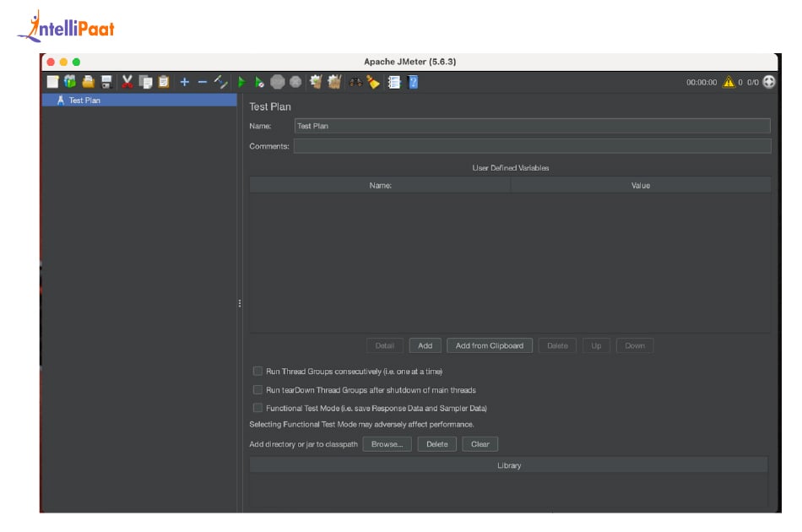Click the variables Delete button
This screenshot has height=532, width=802.
pyautogui.click(x=557, y=346)
